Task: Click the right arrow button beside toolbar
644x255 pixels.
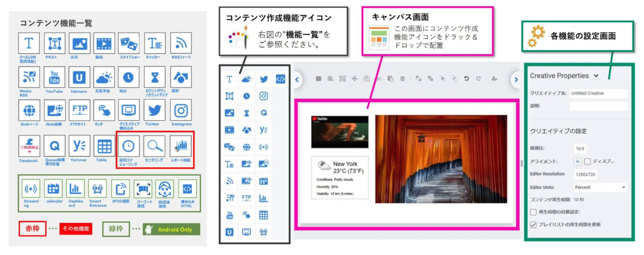Action: [x=516, y=80]
